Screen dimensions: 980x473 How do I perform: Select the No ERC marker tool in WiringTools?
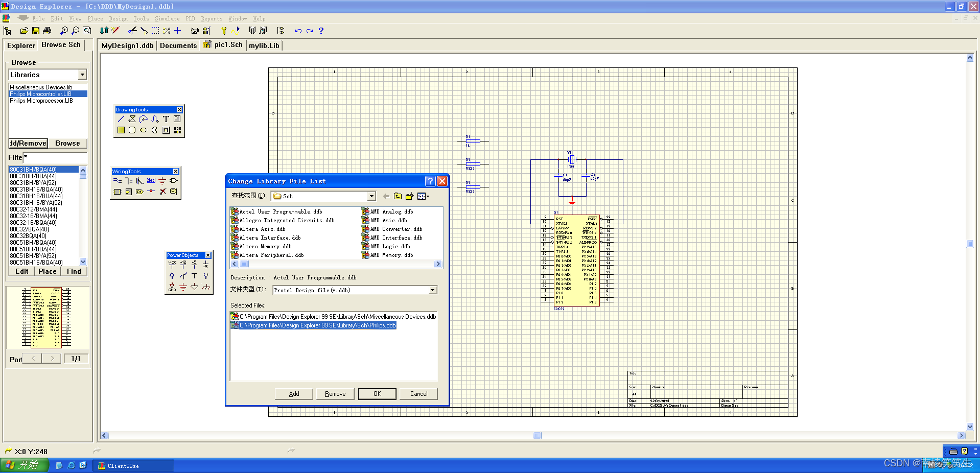click(163, 192)
